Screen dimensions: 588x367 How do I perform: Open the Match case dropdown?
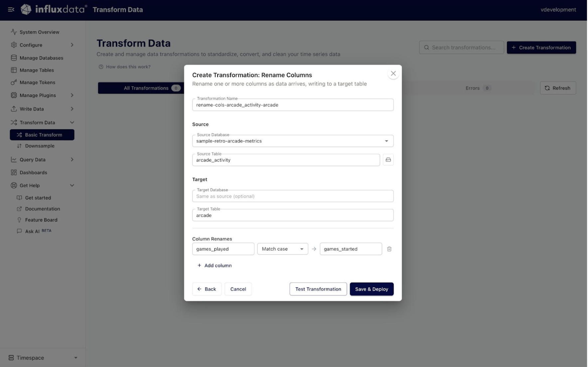(283, 249)
